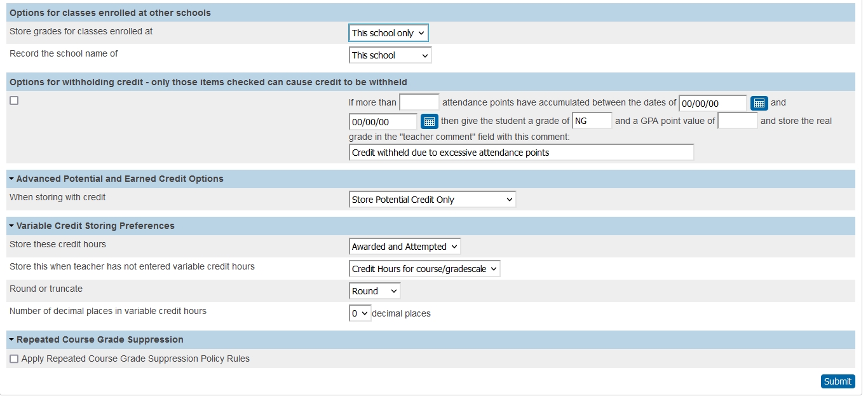Check Apply Repeated Course Grade Suppression Policy Rules
868x403 pixels.
click(14, 359)
